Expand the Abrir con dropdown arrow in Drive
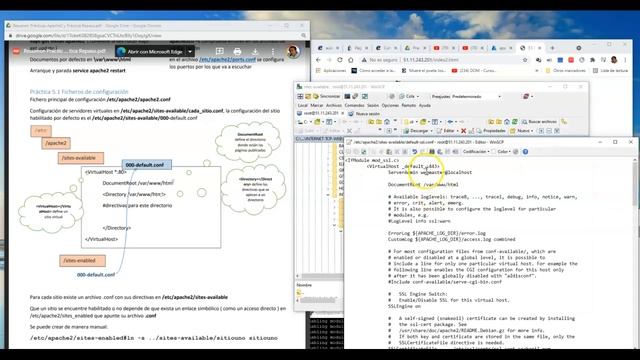 (190, 52)
